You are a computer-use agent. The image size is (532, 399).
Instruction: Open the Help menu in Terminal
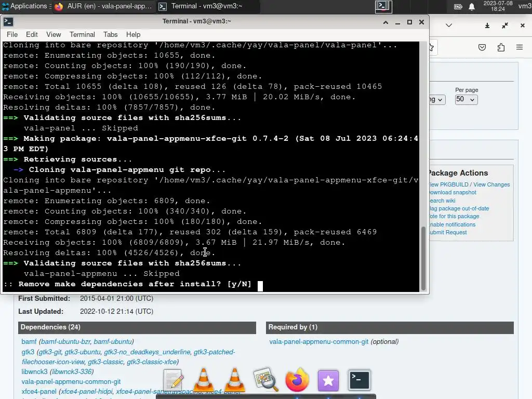pos(133,35)
